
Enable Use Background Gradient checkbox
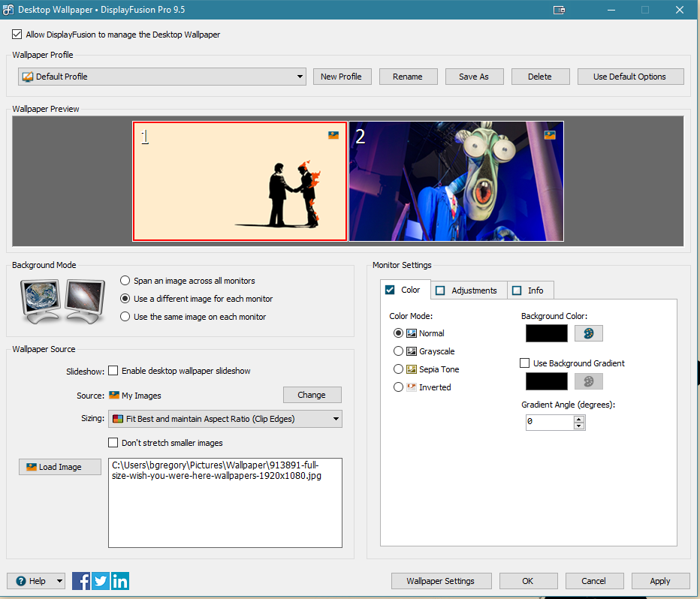pyautogui.click(x=525, y=363)
